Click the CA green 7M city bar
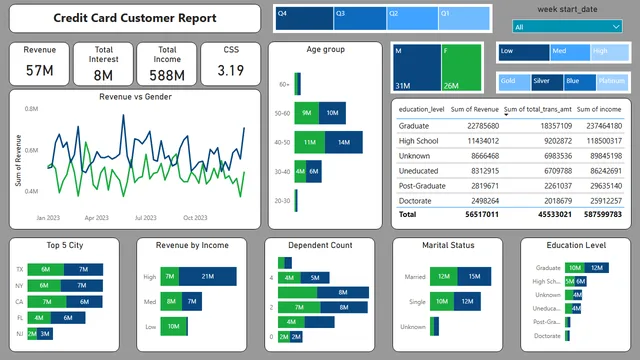Screen dimensions: 640x360 pos(47,302)
